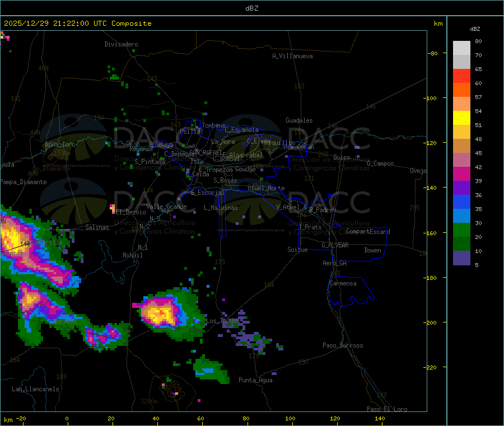Click the '-80' tick on the right axis
This screenshot has height=426, width=504.
pyautogui.click(x=432, y=53)
